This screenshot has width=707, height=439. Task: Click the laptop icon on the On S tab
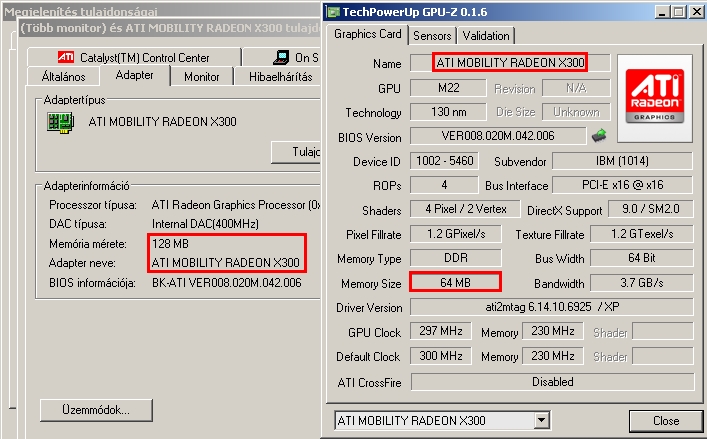pyautogui.click(x=281, y=57)
